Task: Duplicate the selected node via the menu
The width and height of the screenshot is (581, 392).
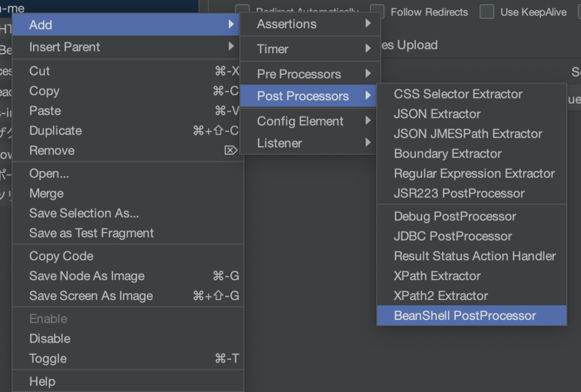Action: (x=55, y=130)
